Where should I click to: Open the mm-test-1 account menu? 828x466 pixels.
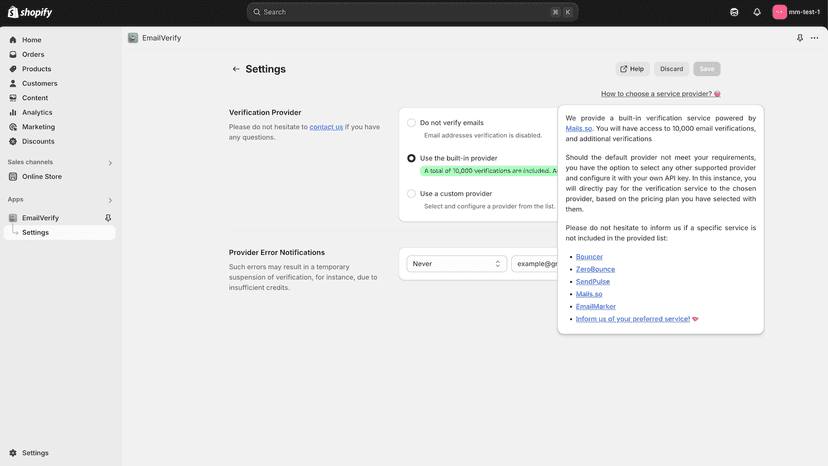pyautogui.click(x=796, y=12)
